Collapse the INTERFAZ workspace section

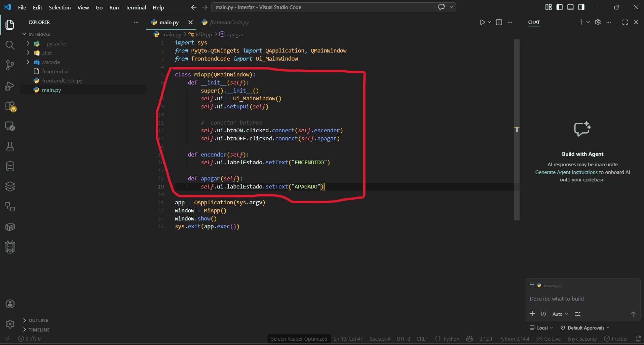click(x=36, y=34)
